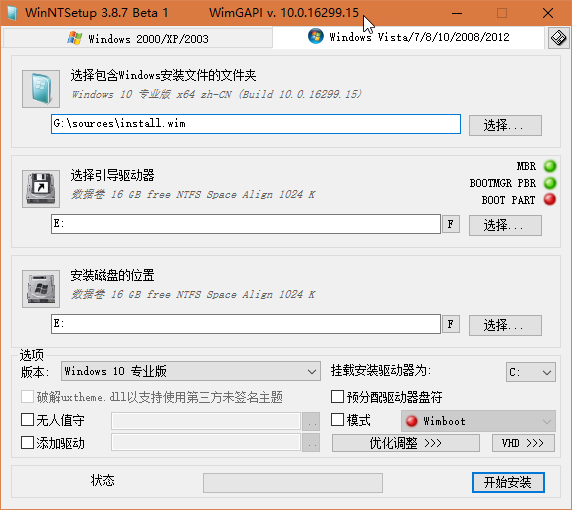Open the mount drive letter C: dropdown

pos(531,372)
